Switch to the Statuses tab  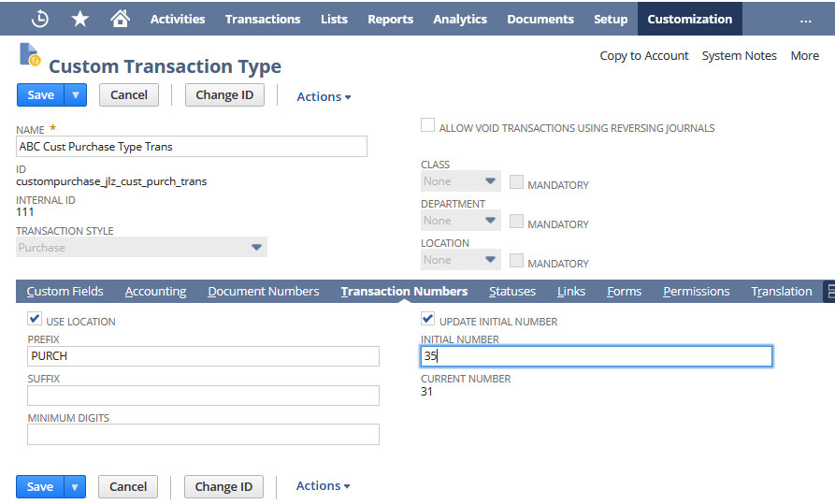pyautogui.click(x=512, y=292)
